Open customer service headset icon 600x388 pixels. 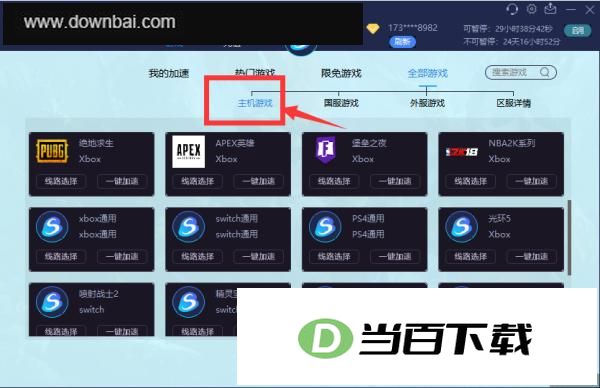[x=512, y=9]
